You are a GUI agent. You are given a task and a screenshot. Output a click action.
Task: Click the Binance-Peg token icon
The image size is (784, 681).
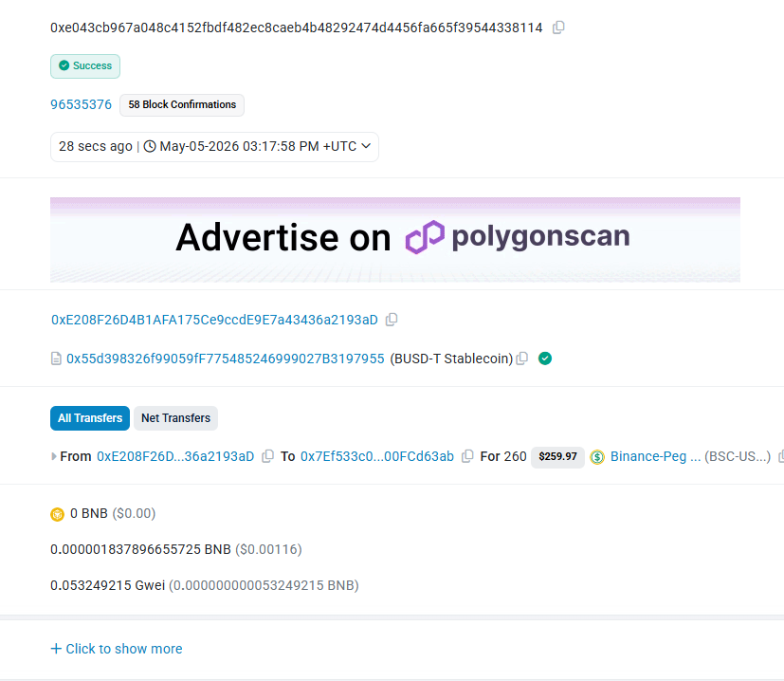(597, 457)
